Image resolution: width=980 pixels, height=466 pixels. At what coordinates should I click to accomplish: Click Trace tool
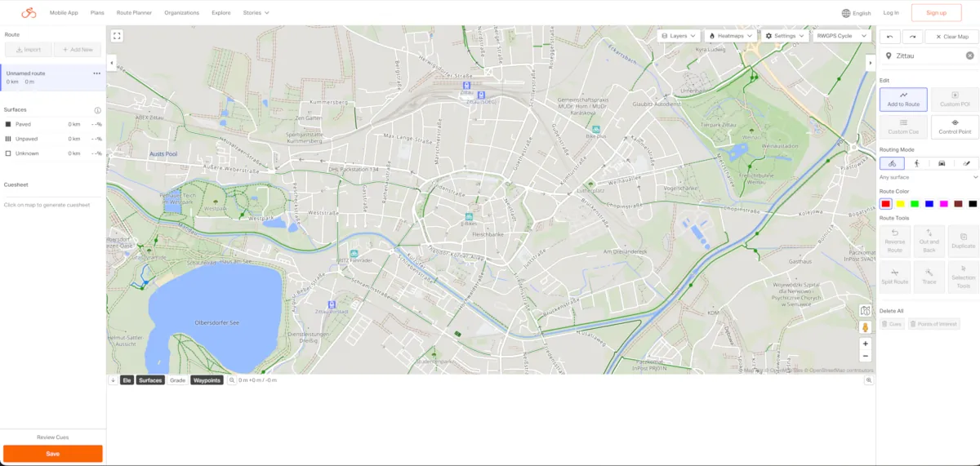(929, 277)
